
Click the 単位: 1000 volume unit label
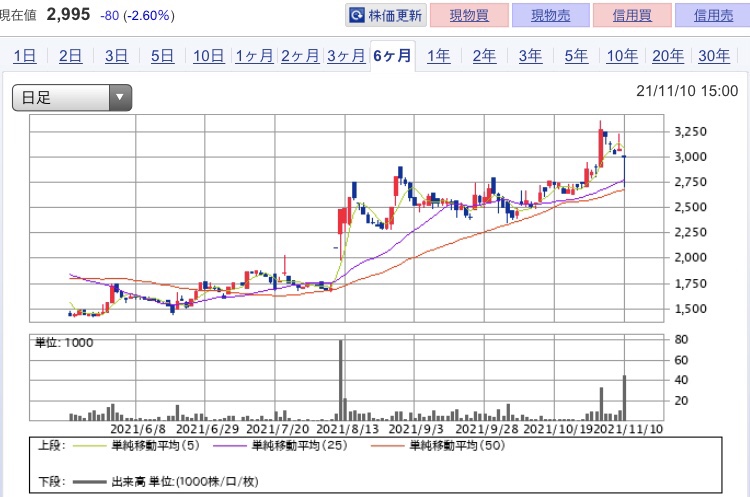(x=64, y=342)
